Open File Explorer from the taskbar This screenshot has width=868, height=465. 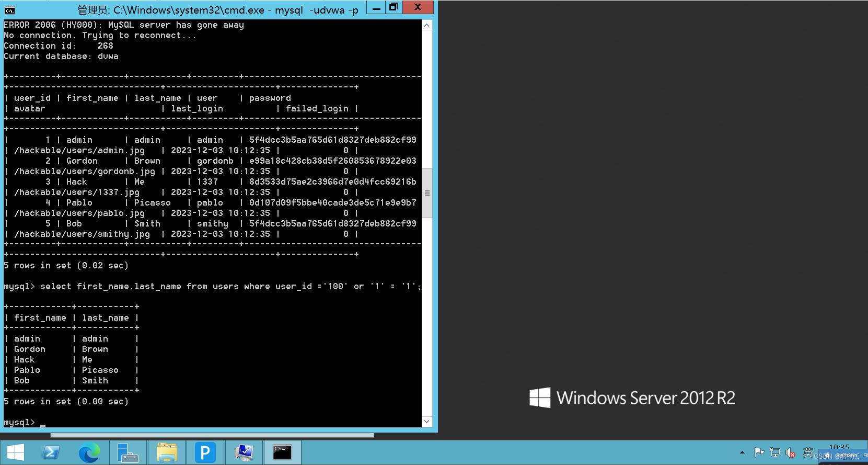167,452
